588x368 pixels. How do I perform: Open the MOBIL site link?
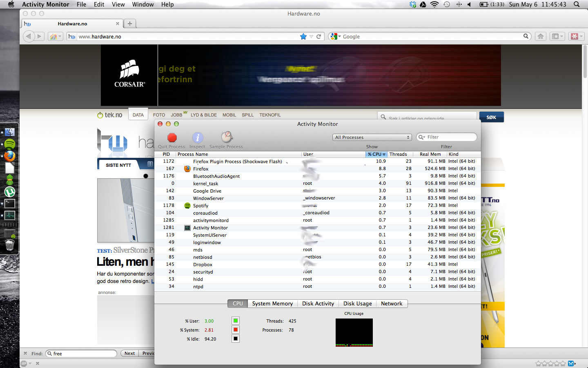pos(229,115)
